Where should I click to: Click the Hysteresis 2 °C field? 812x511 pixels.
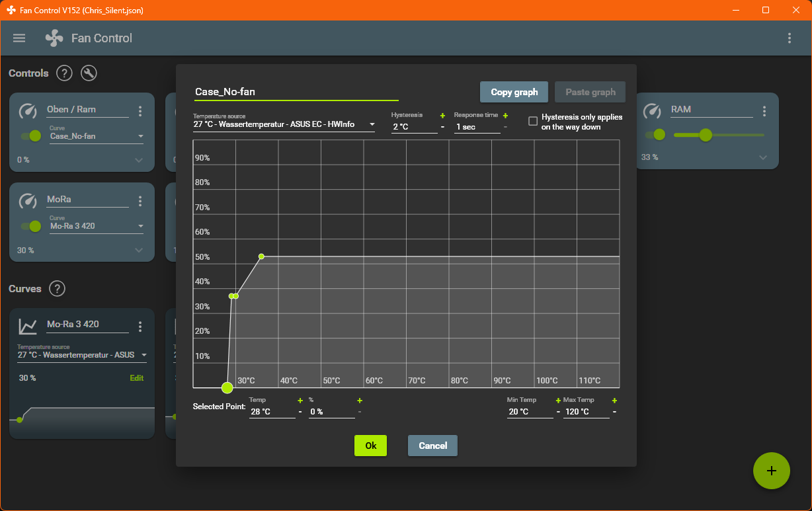pyautogui.click(x=415, y=127)
